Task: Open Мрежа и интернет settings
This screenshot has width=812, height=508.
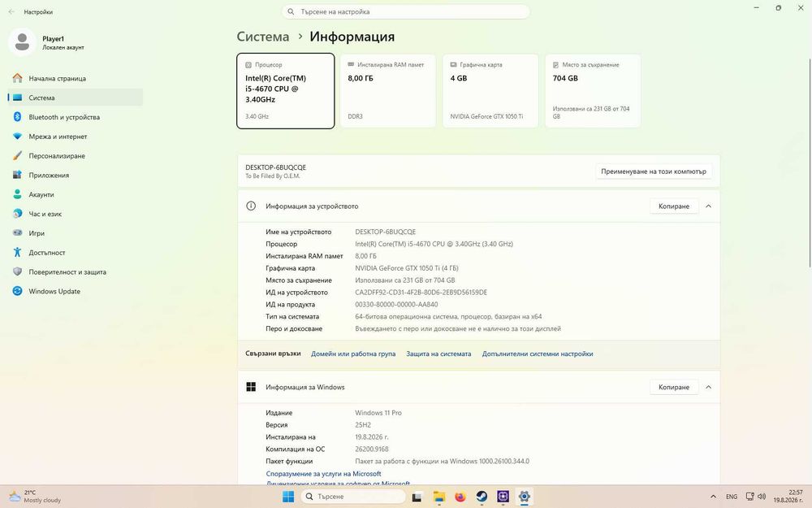Action: pyautogui.click(x=75, y=137)
